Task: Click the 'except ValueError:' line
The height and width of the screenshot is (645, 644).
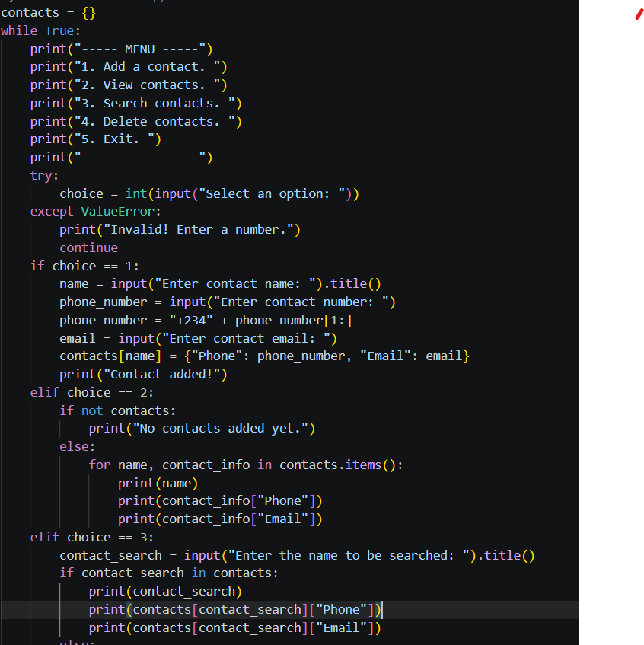Action: tap(95, 212)
